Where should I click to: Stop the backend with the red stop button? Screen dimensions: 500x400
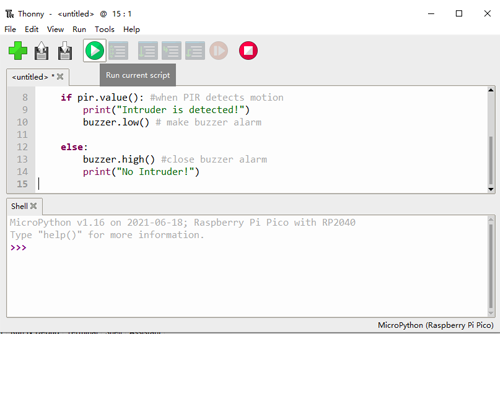(x=248, y=51)
